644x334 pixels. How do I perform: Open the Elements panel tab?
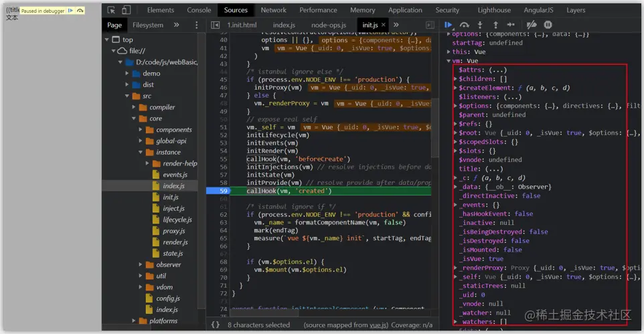161,10
